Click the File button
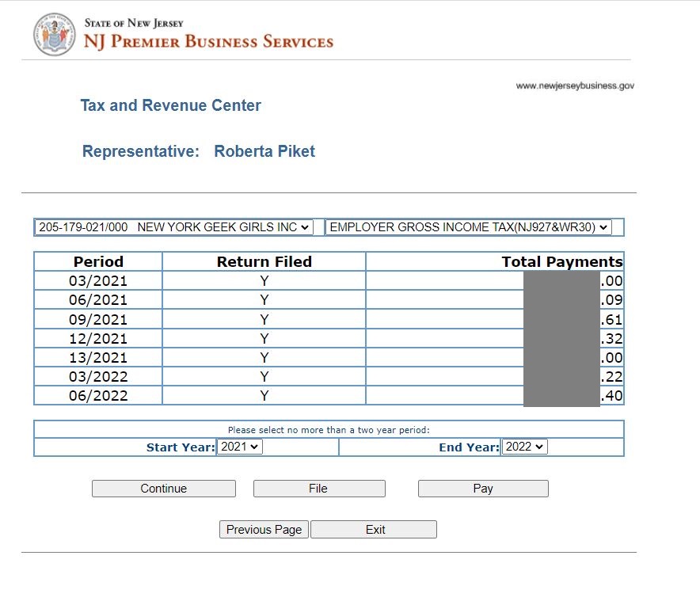 point(318,489)
